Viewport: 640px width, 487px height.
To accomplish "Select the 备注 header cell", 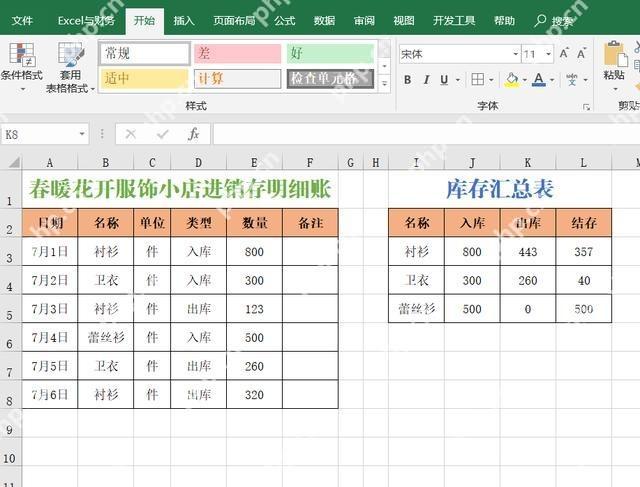I will (310, 223).
